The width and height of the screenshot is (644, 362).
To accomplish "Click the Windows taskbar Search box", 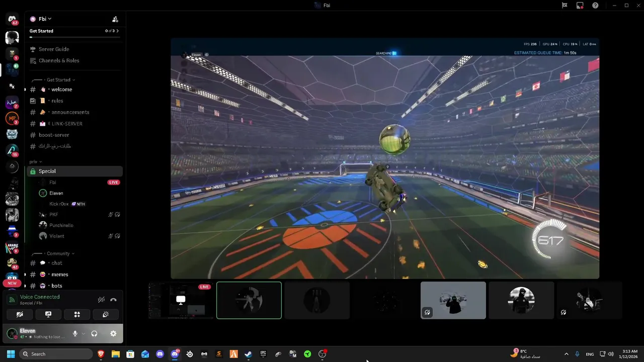I will pos(56,354).
